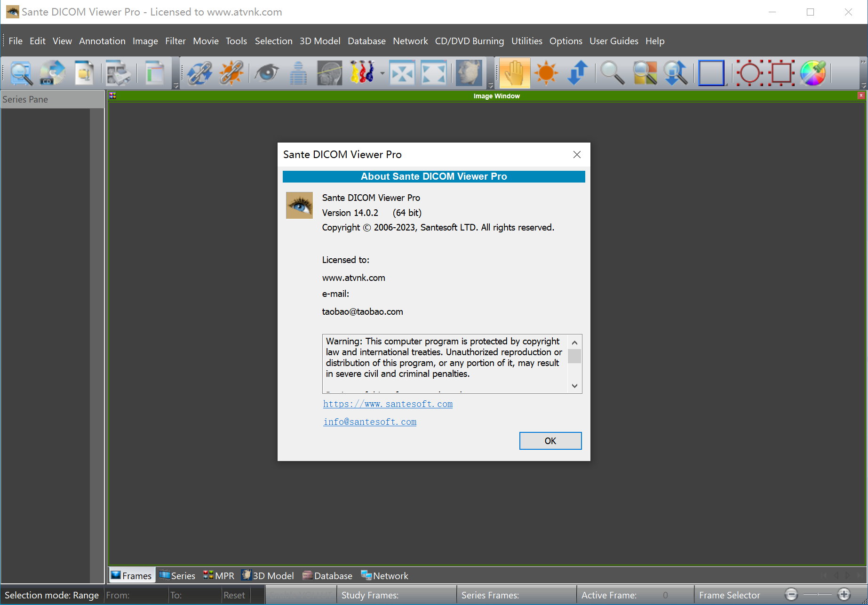The width and height of the screenshot is (868, 605).
Task: Select the rectangular region of interest tool
Action: (x=782, y=73)
